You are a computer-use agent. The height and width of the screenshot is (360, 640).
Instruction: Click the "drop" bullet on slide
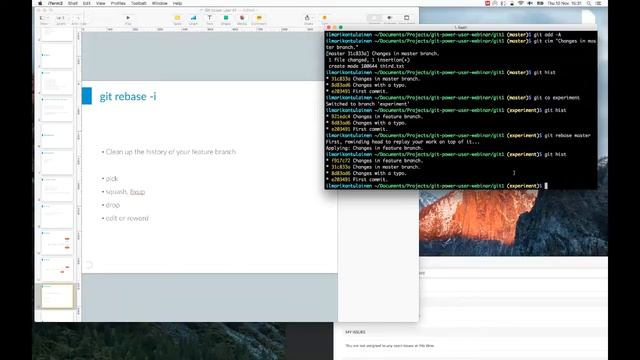click(113, 205)
